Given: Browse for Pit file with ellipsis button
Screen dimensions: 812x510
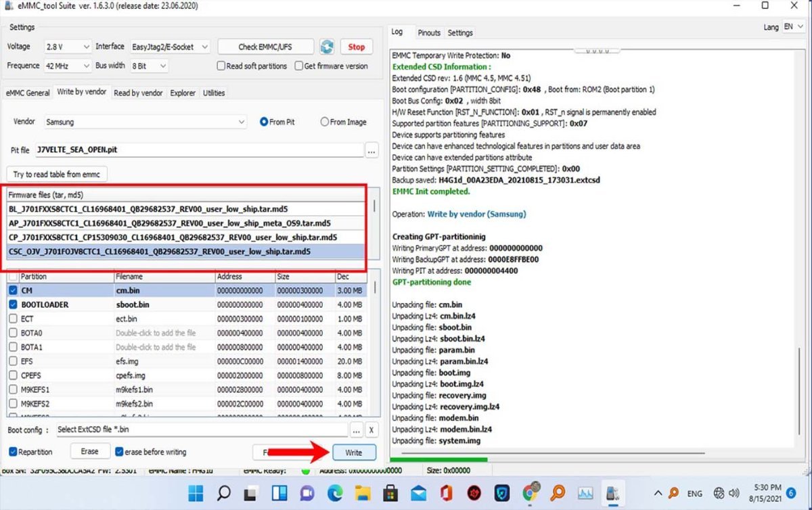Looking at the screenshot, I should click(372, 151).
